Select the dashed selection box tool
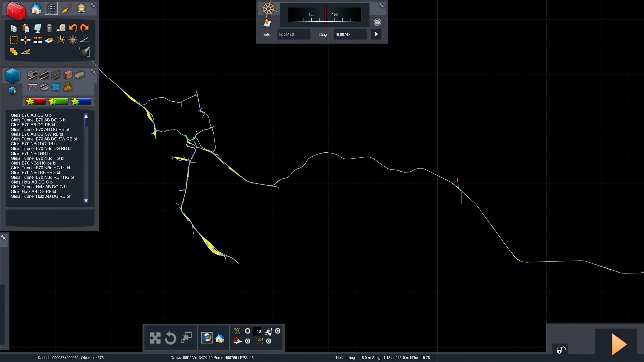644x362 pixels. [x=14, y=40]
